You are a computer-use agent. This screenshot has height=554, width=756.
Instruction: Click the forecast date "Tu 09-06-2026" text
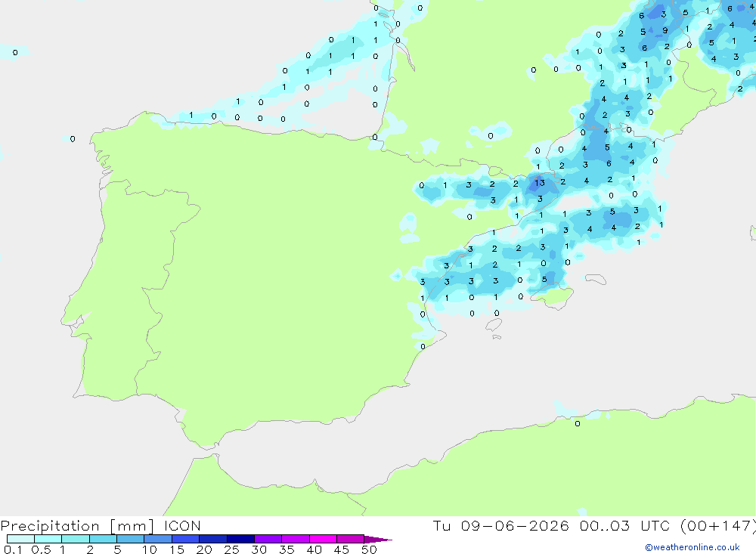pyautogui.click(x=500, y=525)
